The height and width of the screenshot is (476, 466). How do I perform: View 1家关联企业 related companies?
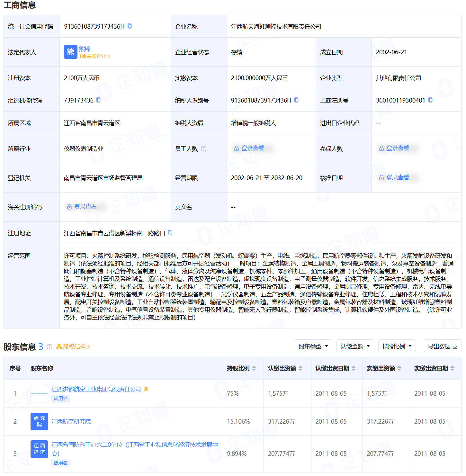[94, 56]
